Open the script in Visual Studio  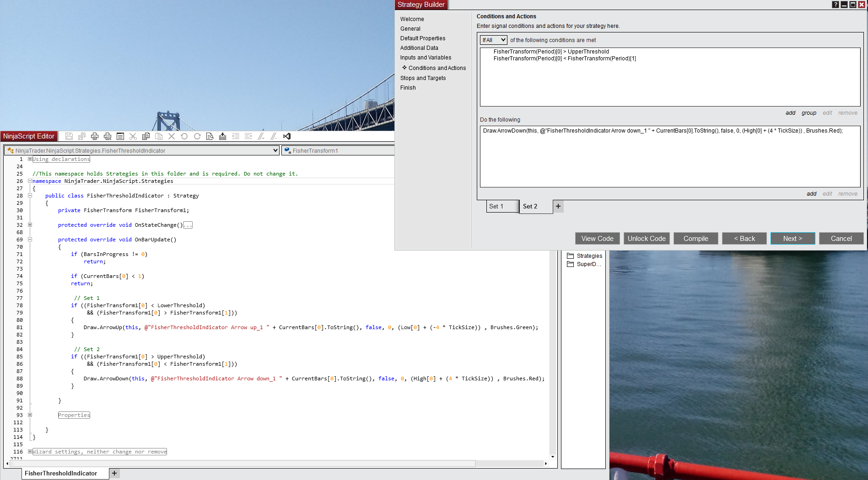pyautogui.click(x=287, y=136)
